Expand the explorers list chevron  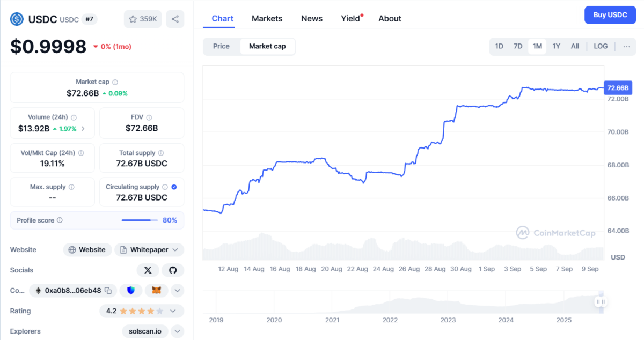[178, 331]
